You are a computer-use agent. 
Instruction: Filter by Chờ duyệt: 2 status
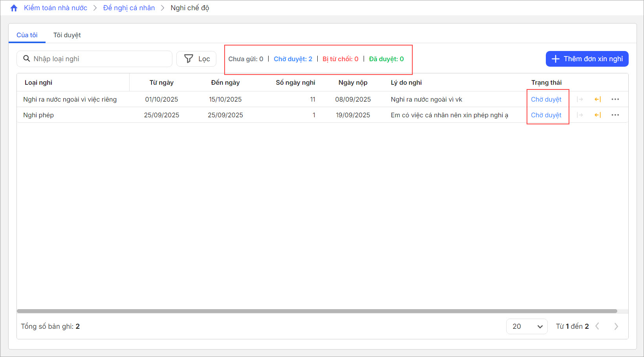293,59
